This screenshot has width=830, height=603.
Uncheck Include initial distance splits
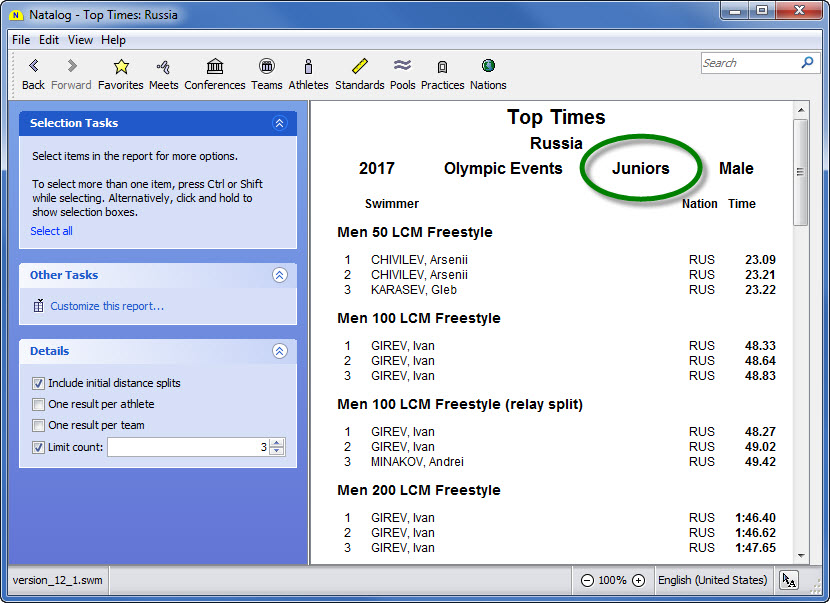(38, 383)
